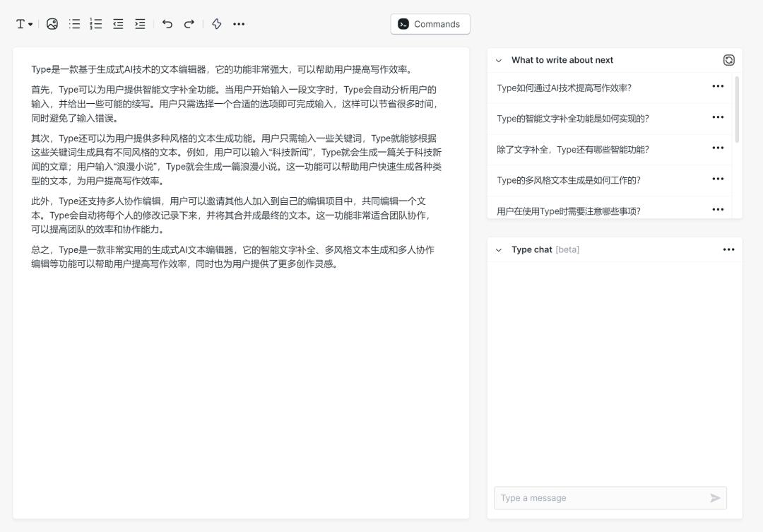
Task: Click the undo arrow
Action: coord(167,24)
